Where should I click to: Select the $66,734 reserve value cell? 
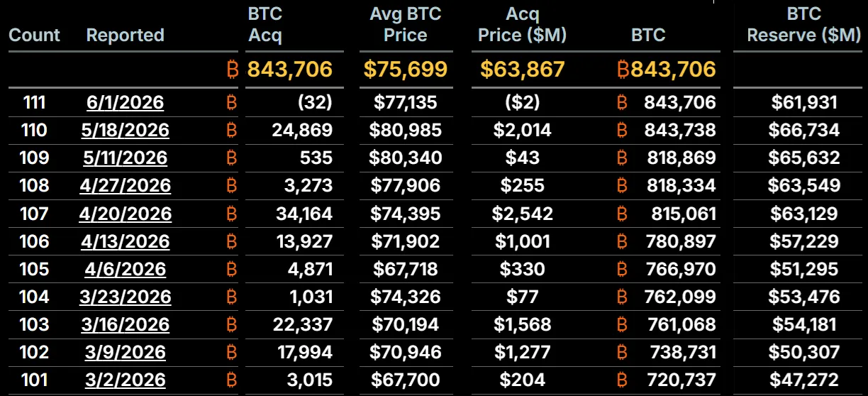coord(804,130)
